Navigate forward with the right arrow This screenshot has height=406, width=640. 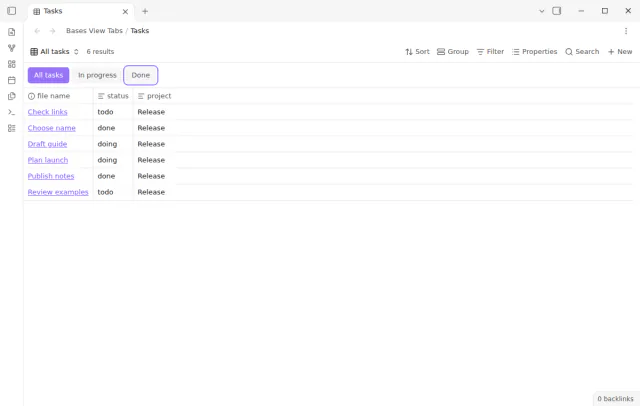52,31
